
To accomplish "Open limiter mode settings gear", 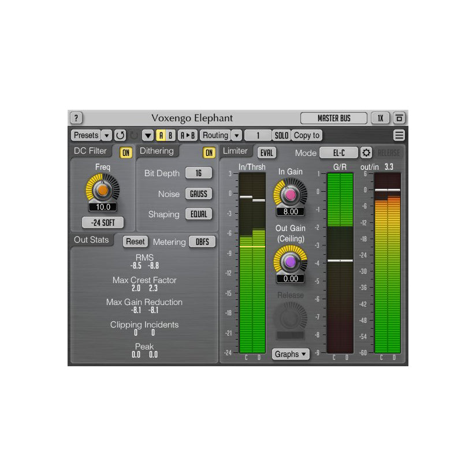I will (x=366, y=153).
